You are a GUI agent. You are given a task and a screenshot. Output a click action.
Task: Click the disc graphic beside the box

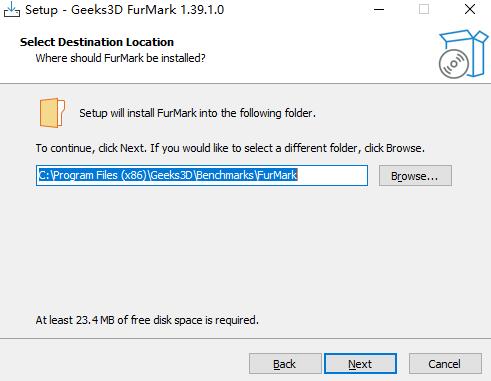click(454, 64)
